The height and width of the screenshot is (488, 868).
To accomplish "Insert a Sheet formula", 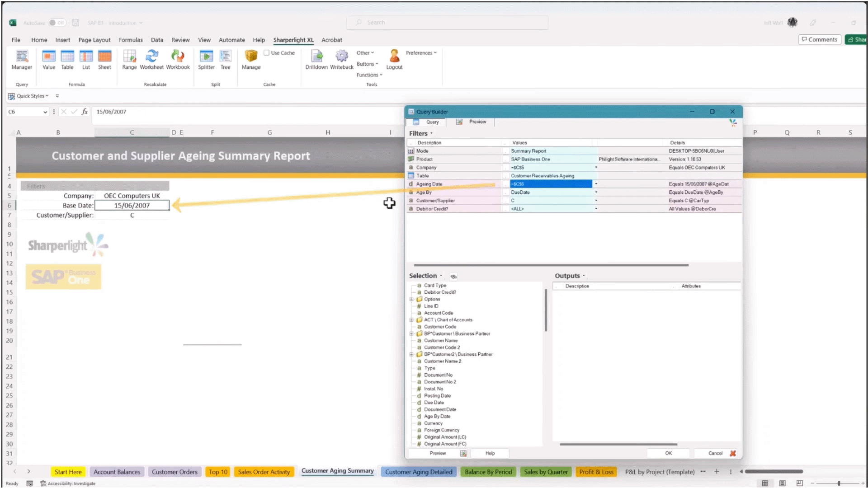I will point(104,60).
